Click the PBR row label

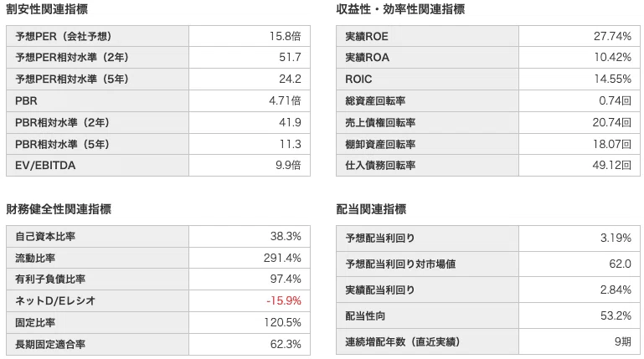coord(26,101)
